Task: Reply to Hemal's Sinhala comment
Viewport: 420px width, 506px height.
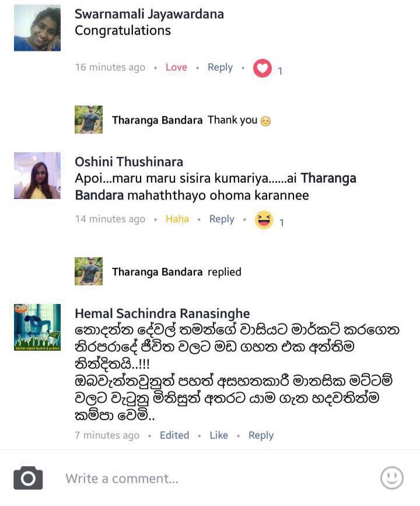Action: (x=261, y=435)
